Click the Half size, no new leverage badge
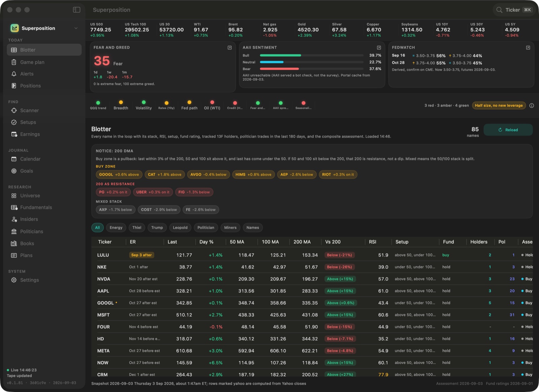This screenshot has width=539, height=392. 499,106
